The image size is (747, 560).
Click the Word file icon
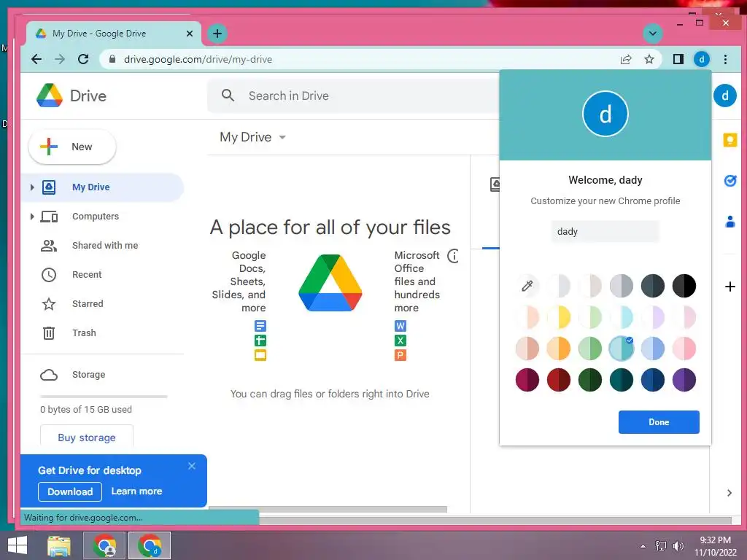coord(400,326)
